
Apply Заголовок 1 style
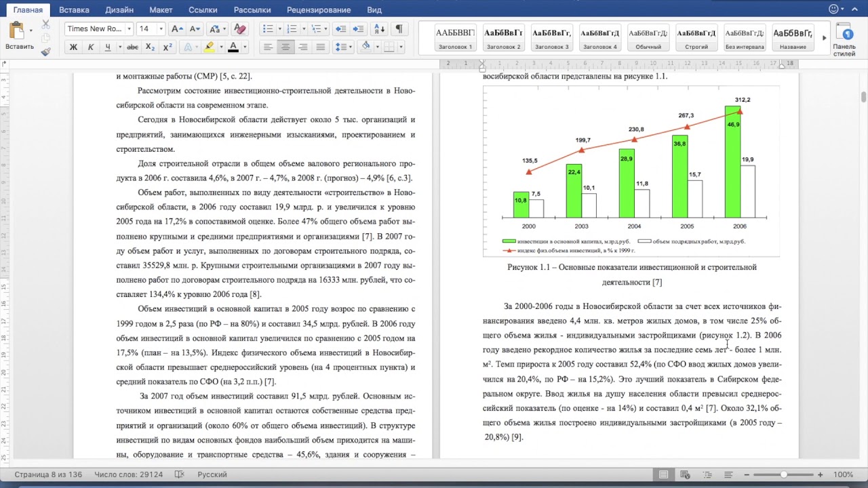click(455, 37)
